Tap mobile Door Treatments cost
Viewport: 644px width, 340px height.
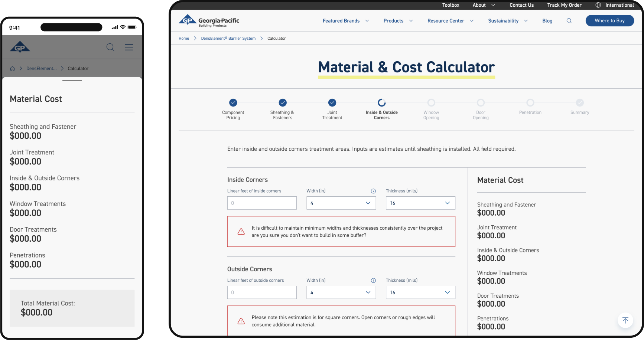click(x=33, y=235)
